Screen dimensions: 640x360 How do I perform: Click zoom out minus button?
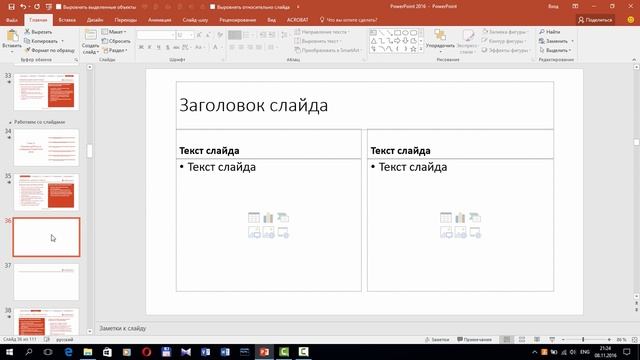[x=563, y=340]
